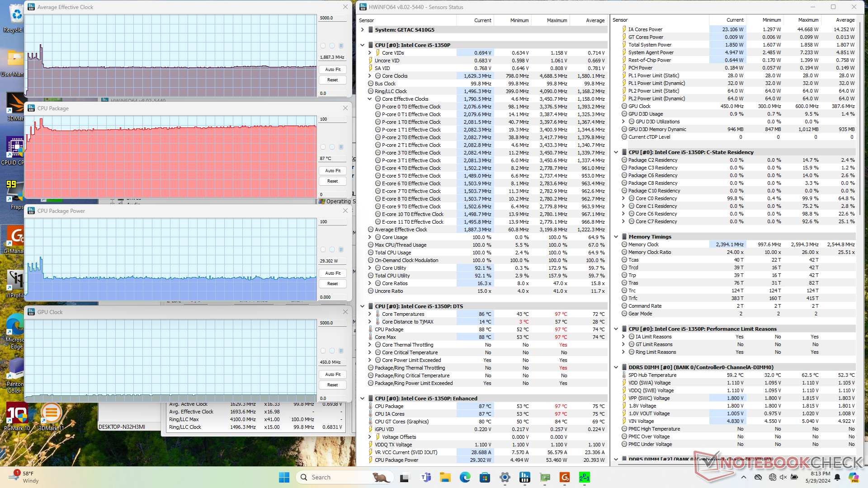Collapse the Memory Timings section
This screenshot has height=488, width=868.
[x=616, y=237]
